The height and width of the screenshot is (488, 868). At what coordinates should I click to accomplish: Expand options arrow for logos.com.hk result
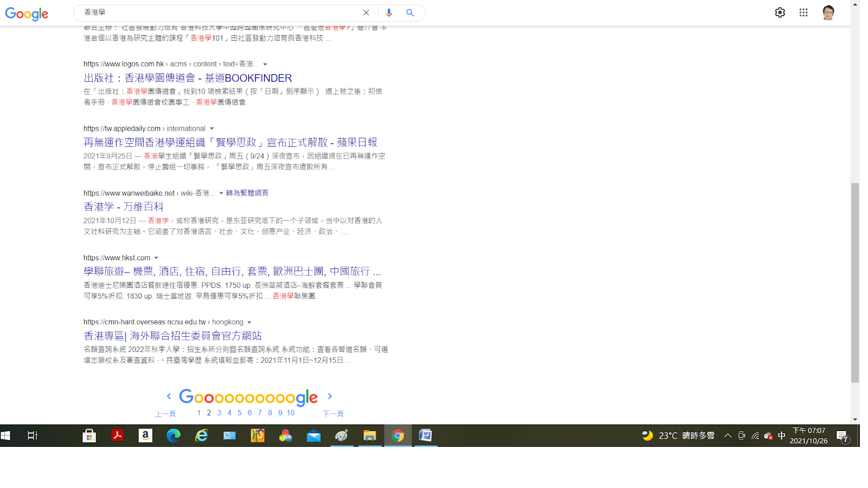coord(265,65)
